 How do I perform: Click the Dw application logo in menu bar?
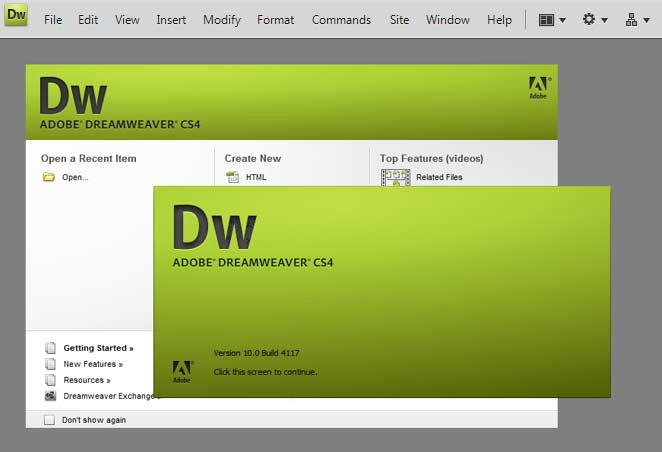[16, 15]
